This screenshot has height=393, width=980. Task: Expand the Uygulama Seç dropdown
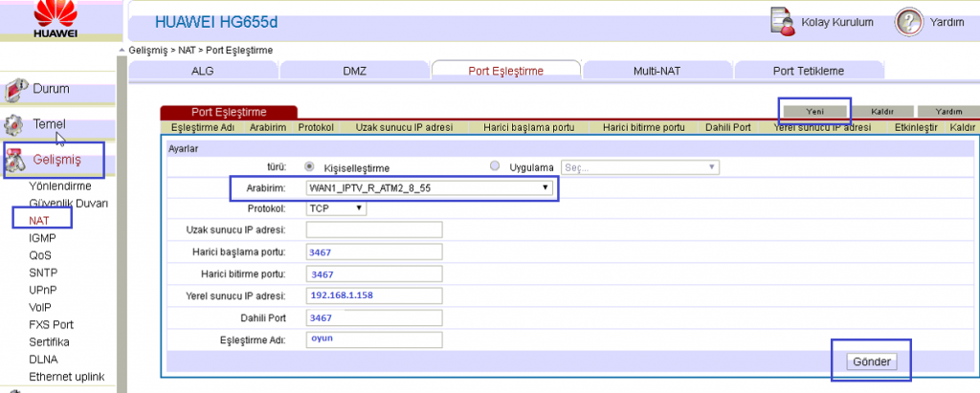click(639, 166)
